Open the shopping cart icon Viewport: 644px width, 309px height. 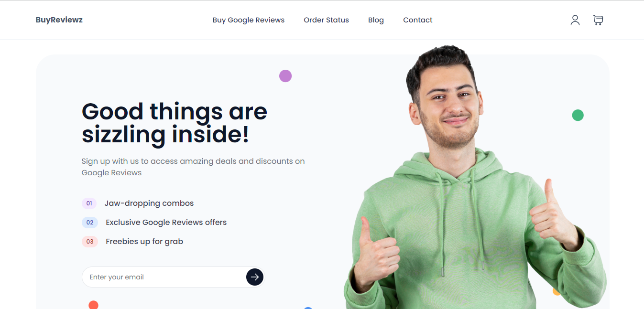[598, 20]
